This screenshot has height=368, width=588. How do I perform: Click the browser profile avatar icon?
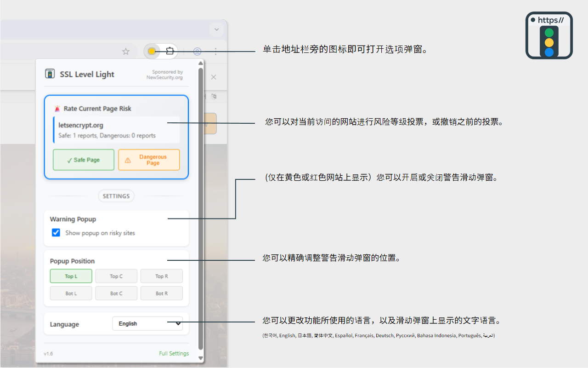pyautogui.click(x=197, y=51)
